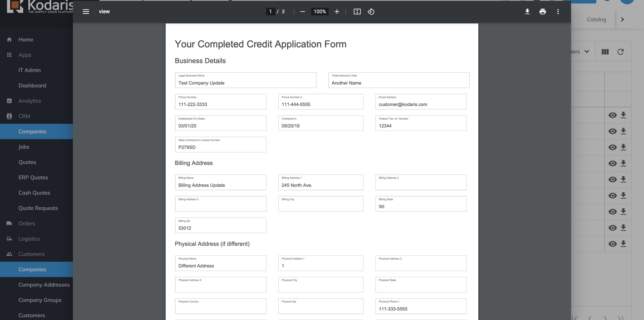The image size is (644, 320).
Task: Click the first row eye view icon
Action: tap(613, 115)
